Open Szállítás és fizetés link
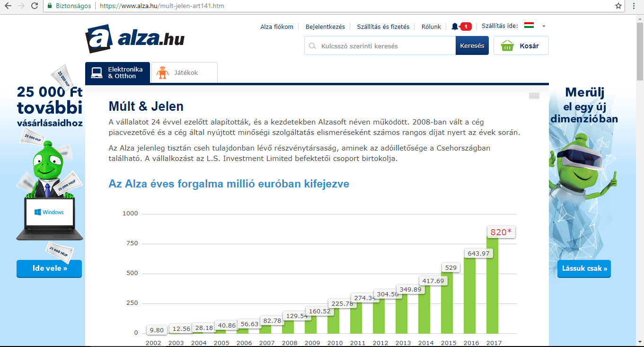 pyautogui.click(x=383, y=27)
